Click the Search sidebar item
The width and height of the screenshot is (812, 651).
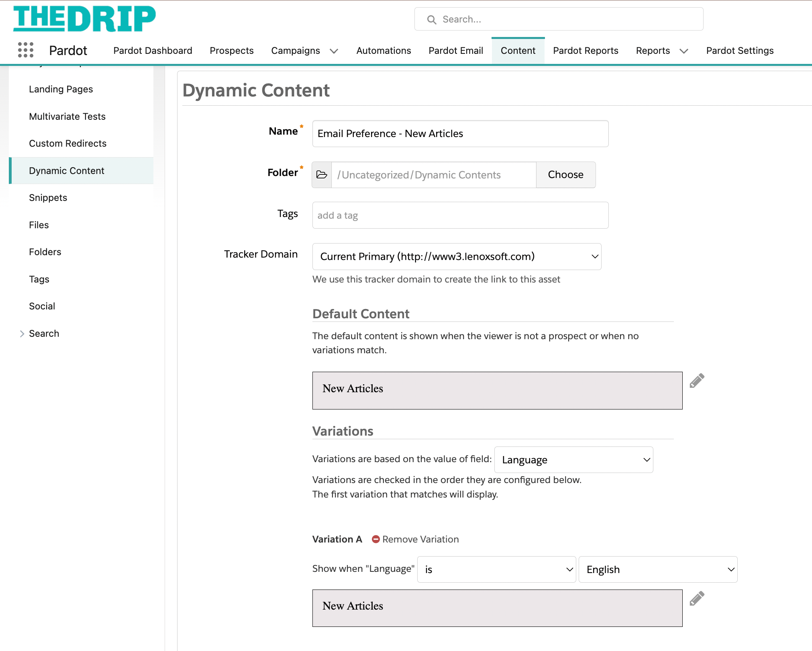point(44,334)
